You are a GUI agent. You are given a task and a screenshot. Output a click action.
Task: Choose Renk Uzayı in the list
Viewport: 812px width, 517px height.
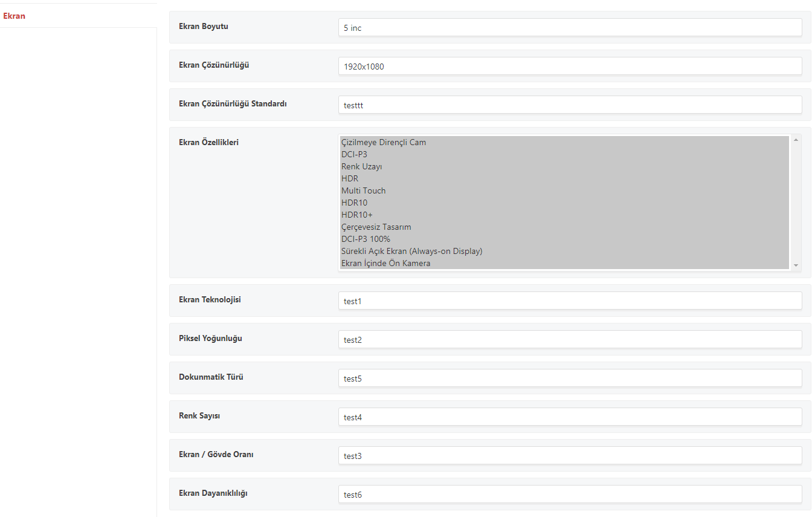pos(564,166)
